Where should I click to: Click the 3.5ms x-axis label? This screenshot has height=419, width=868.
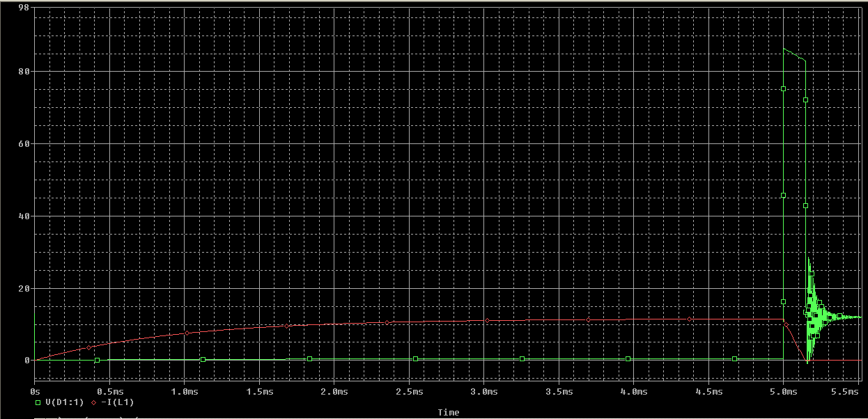(x=559, y=392)
